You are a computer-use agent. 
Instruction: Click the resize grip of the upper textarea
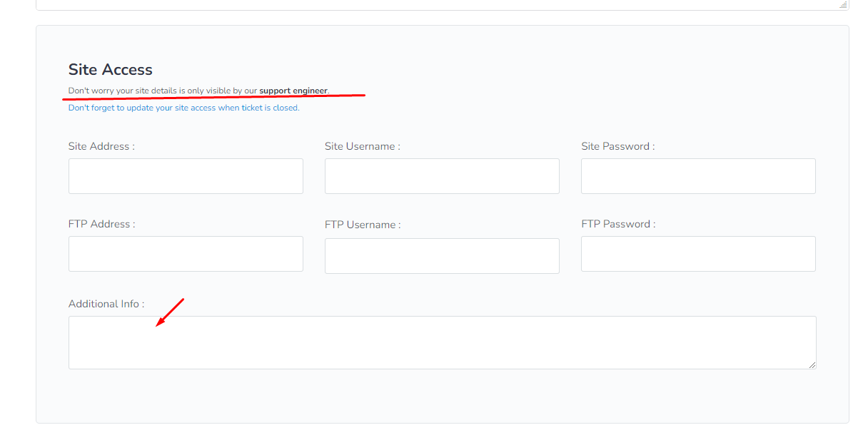click(x=843, y=4)
